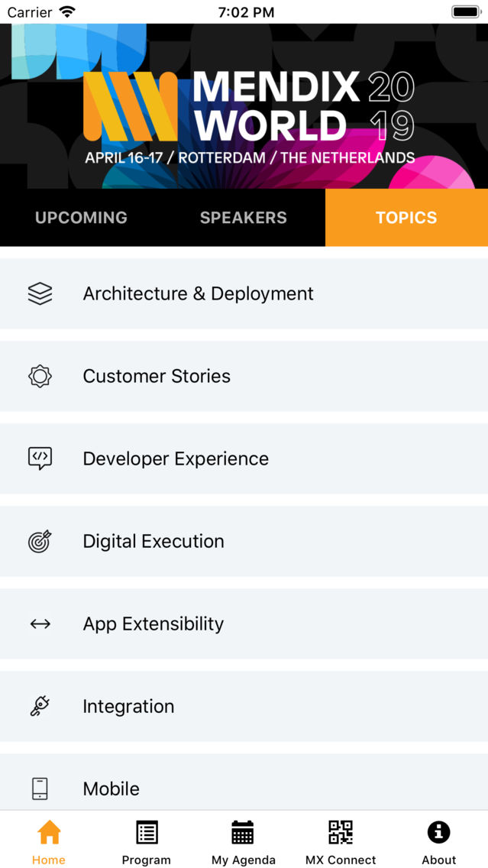Open Integration topic
This screenshot has height=868, width=488.
[244, 706]
